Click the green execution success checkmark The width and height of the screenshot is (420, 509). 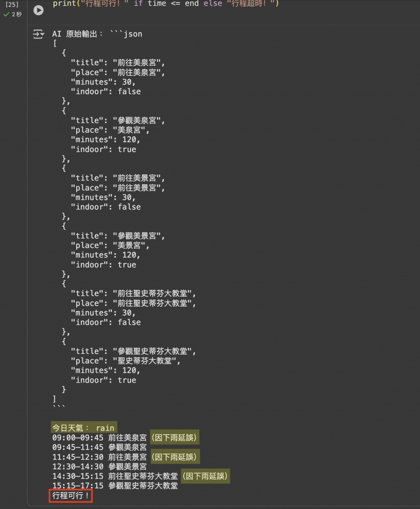[x=6, y=14]
